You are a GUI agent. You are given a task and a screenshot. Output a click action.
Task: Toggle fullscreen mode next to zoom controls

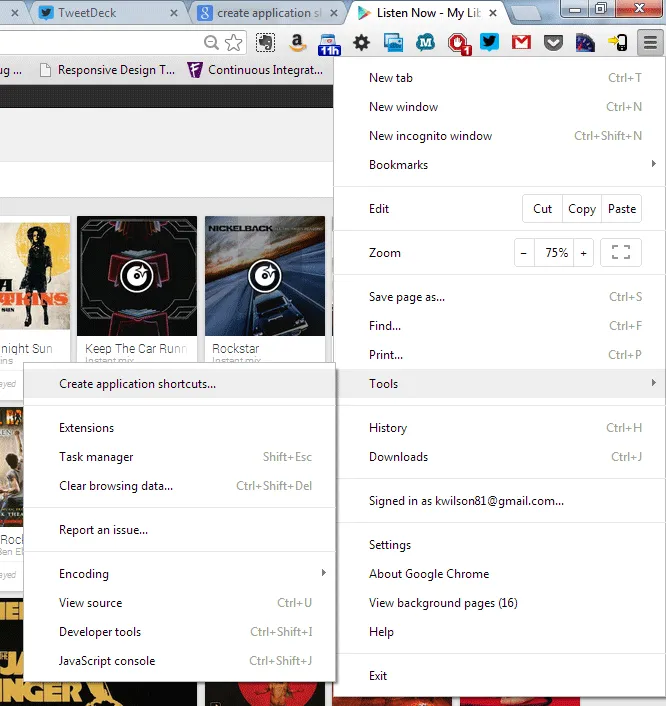620,253
